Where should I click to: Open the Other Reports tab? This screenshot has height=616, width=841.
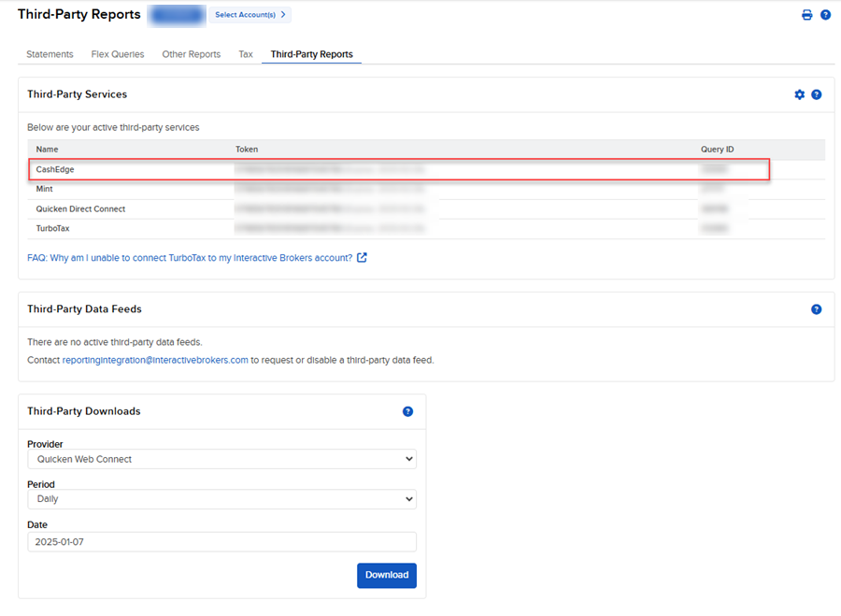191,54
